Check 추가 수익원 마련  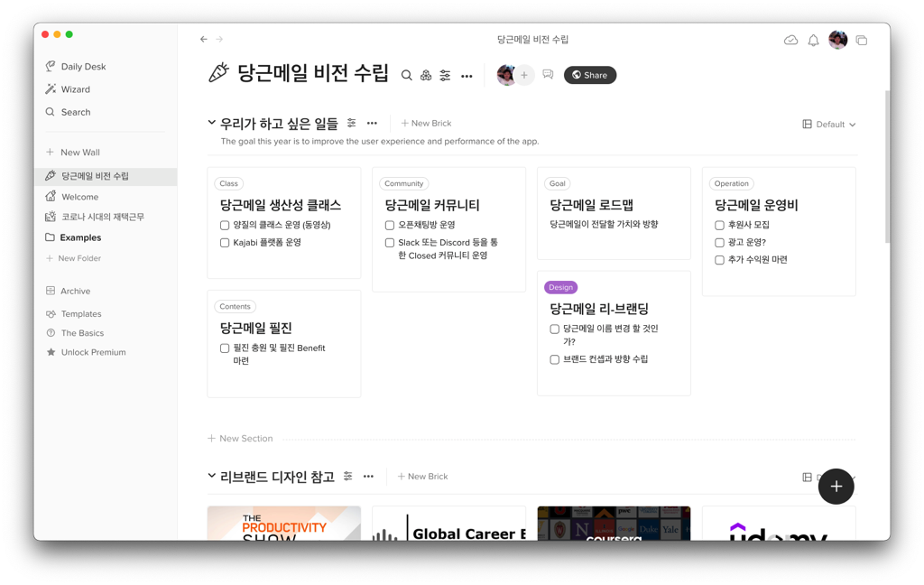click(719, 260)
